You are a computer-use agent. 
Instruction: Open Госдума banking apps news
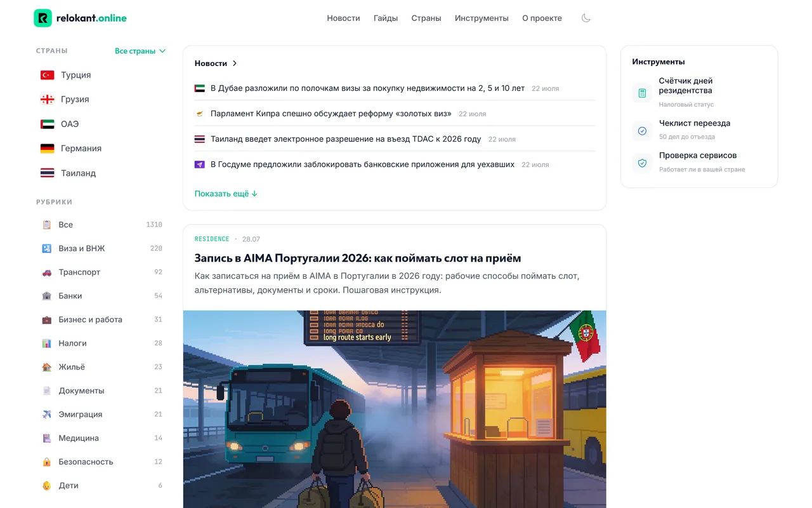[x=362, y=164]
